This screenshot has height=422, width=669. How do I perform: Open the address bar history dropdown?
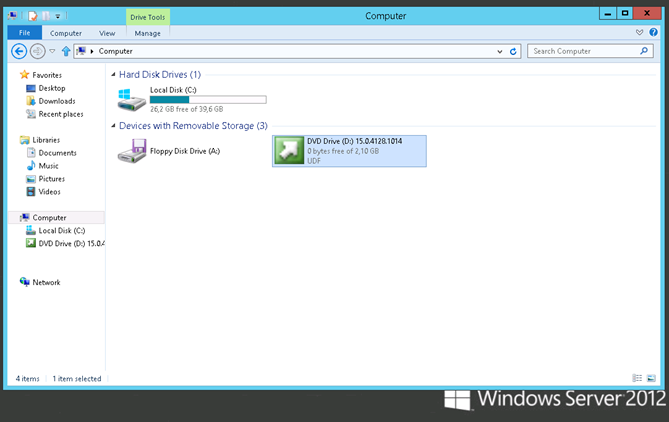click(x=500, y=51)
